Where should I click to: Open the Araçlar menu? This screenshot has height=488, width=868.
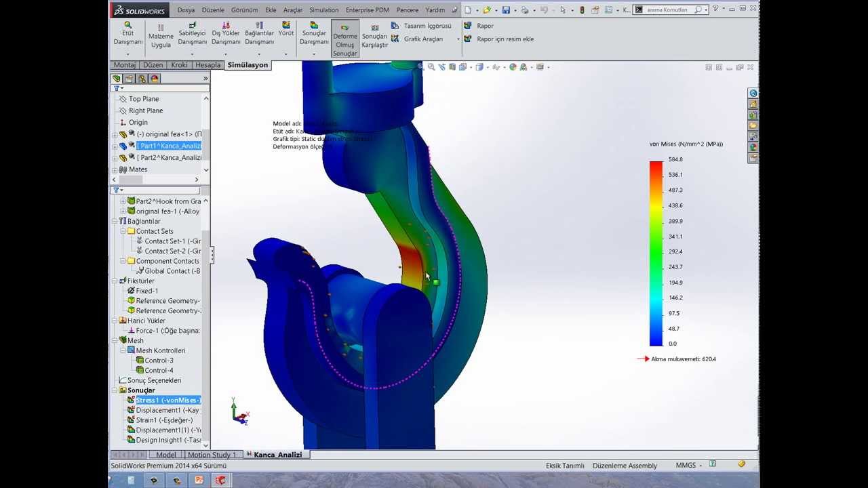[293, 10]
